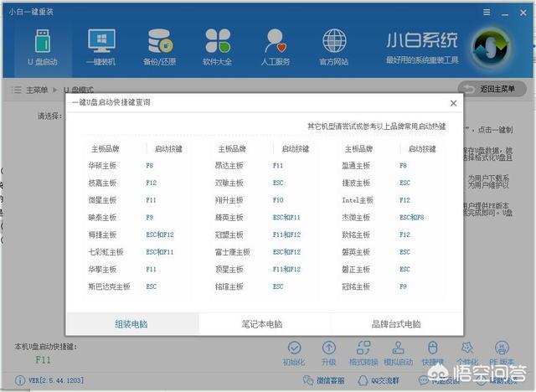Open 微信客服 in the status bar
Viewport: 536px width, 392px height.
pyautogui.click(x=324, y=380)
